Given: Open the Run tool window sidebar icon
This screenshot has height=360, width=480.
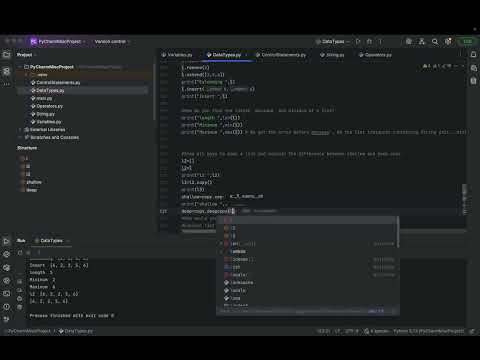Looking at the screenshot, I should (x=6, y=241).
